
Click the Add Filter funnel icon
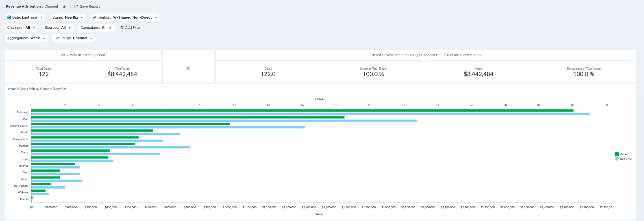click(122, 28)
